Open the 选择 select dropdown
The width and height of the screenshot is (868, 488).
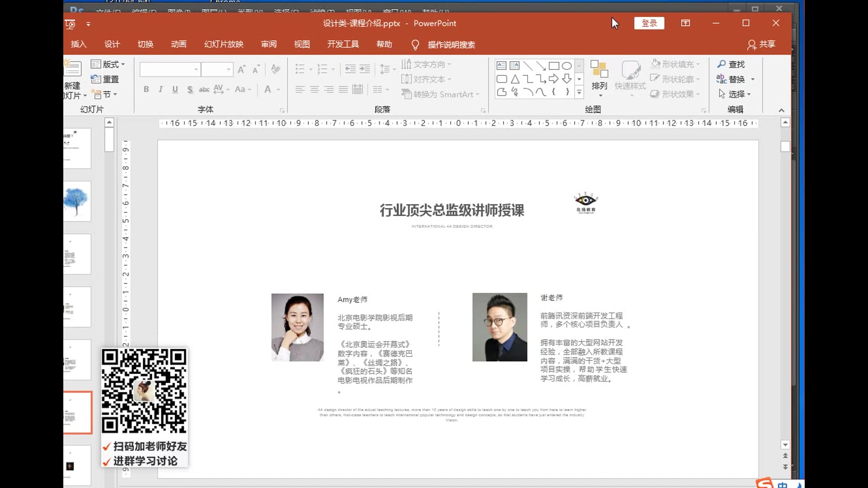pos(735,94)
